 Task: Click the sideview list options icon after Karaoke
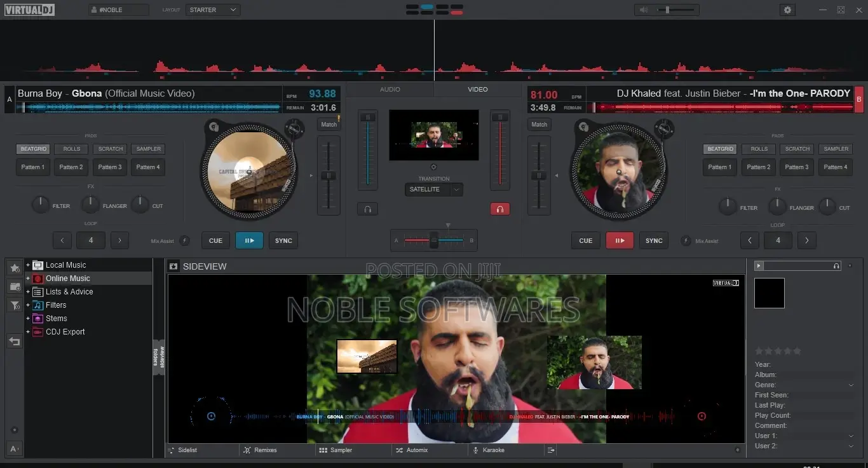tap(551, 450)
